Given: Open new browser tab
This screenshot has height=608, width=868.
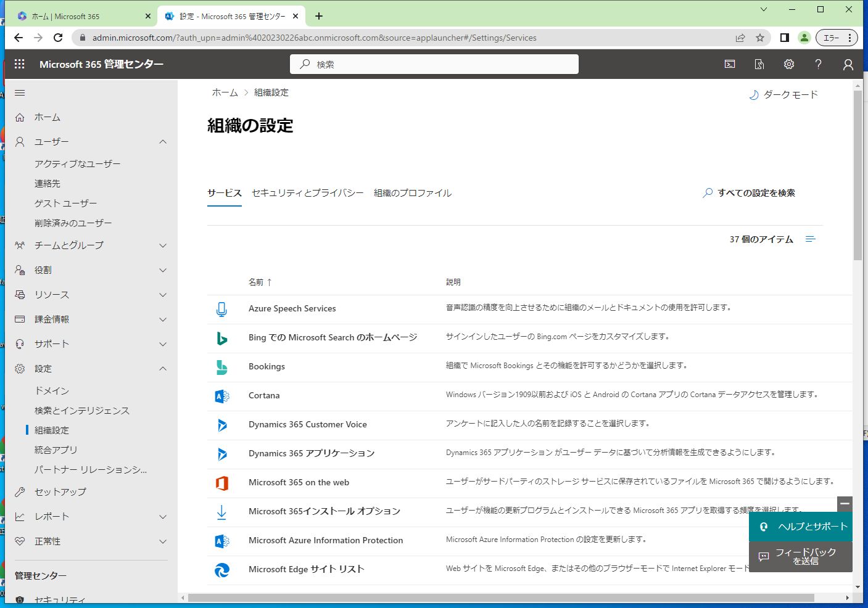Looking at the screenshot, I should pos(318,16).
